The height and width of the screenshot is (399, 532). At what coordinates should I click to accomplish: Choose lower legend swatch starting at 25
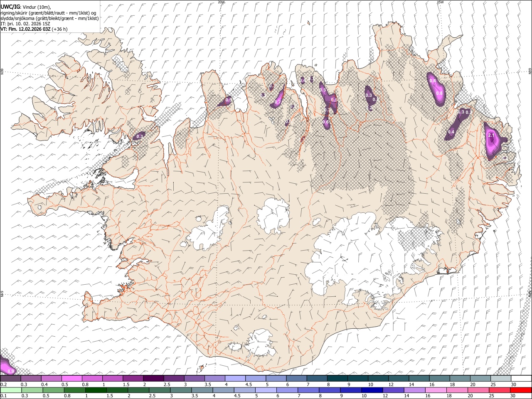point(499,390)
